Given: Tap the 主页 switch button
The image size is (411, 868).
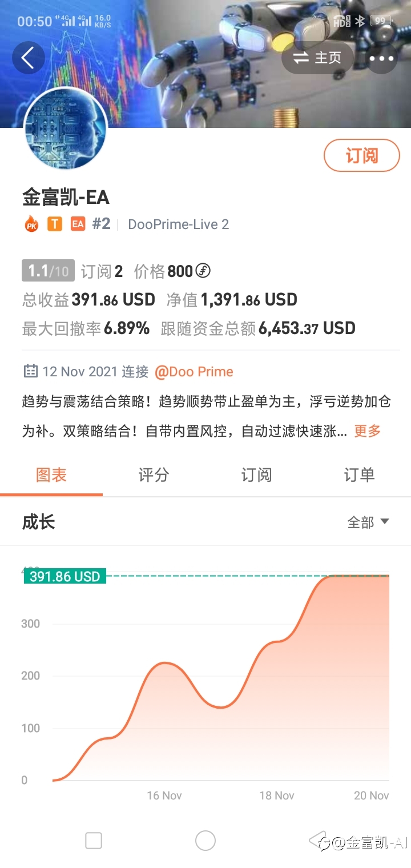Looking at the screenshot, I should 318,58.
